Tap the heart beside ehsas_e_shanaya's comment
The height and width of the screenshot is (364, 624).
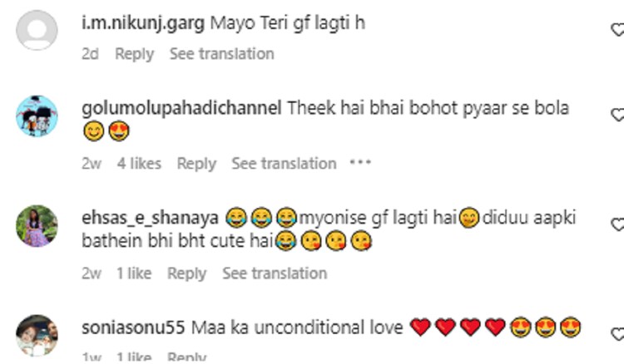point(617,224)
